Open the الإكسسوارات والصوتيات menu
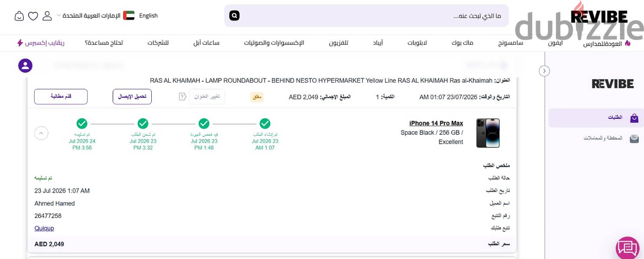 [x=274, y=43]
